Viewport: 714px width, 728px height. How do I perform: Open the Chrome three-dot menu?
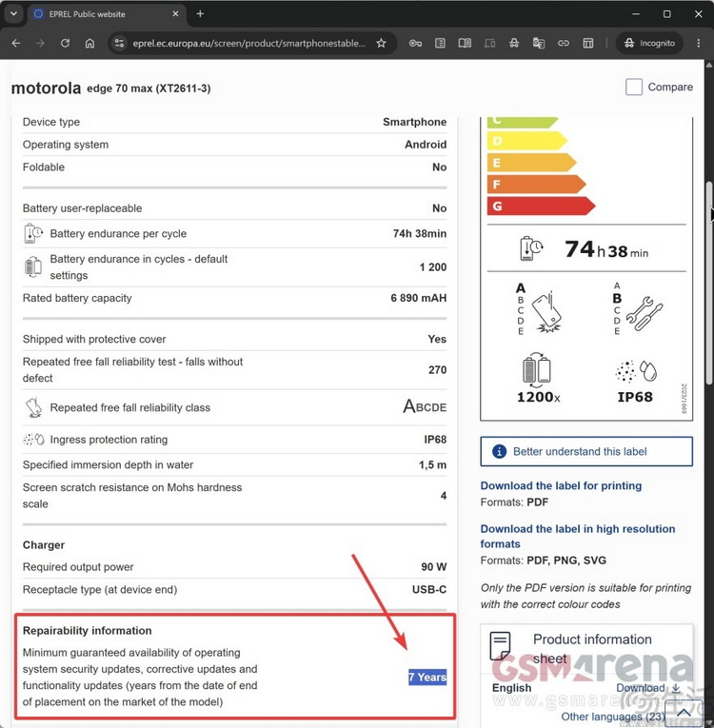pos(698,43)
